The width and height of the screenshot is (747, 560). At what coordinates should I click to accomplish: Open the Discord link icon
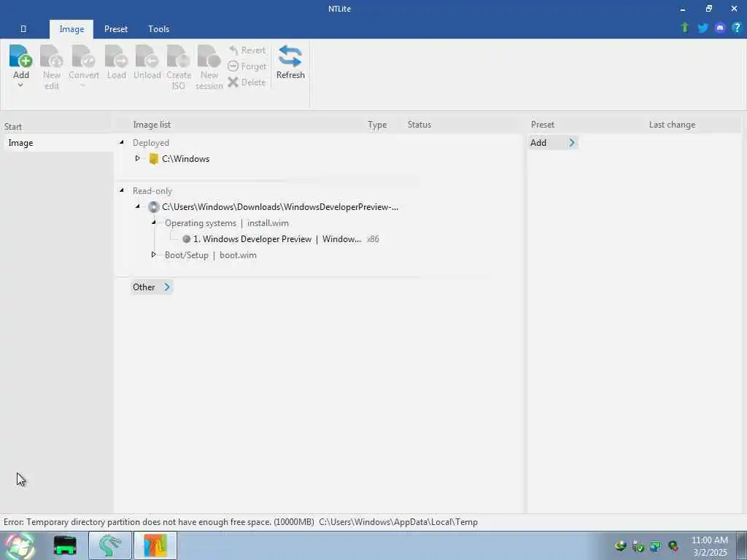tap(720, 28)
